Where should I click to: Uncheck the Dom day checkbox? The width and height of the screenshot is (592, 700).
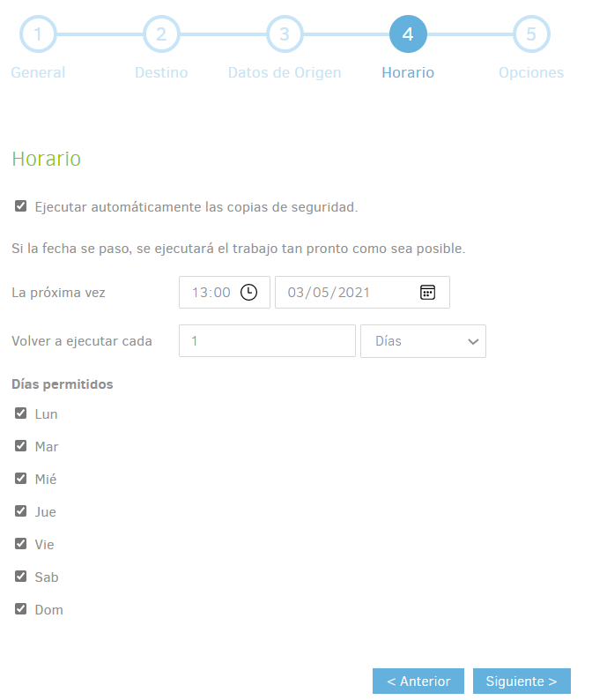tap(21, 608)
